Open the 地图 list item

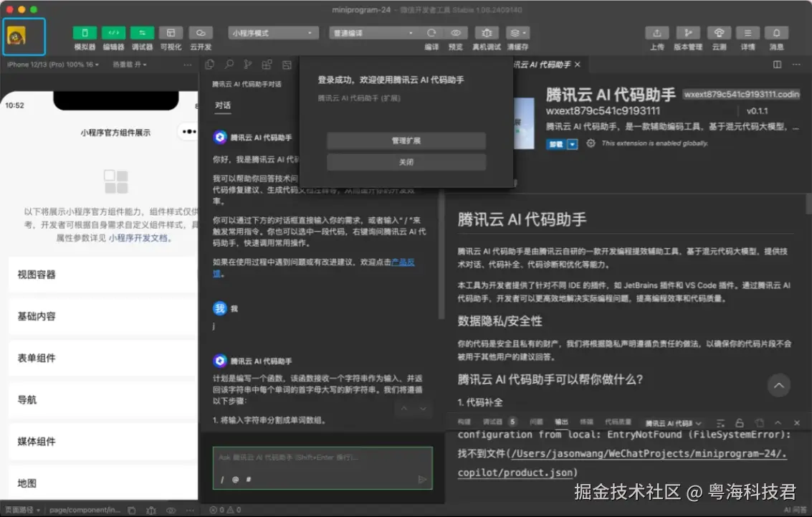(x=102, y=483)
